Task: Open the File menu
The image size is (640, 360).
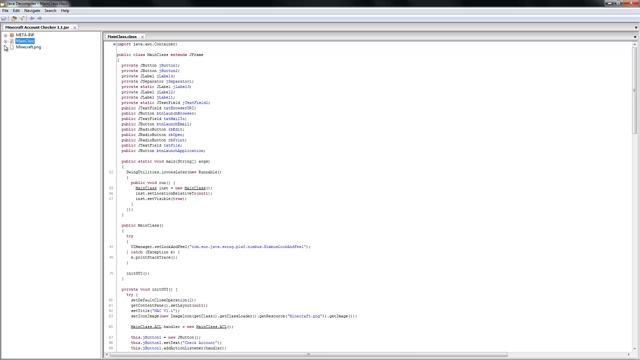Action: pos(5,11)
